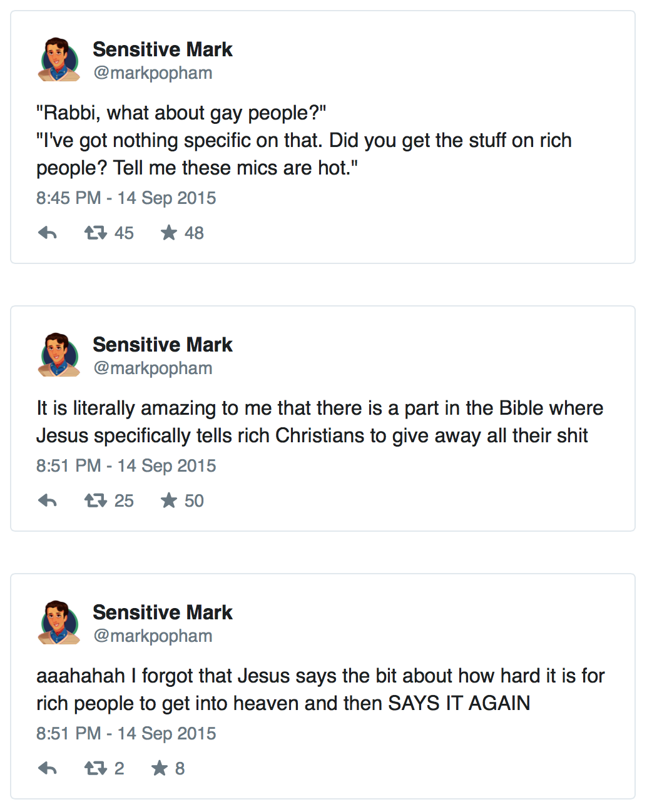Reply to the "literally amazing" Bible tweet
The width and height of the screenshot is (647, 812).
(48, 501)
